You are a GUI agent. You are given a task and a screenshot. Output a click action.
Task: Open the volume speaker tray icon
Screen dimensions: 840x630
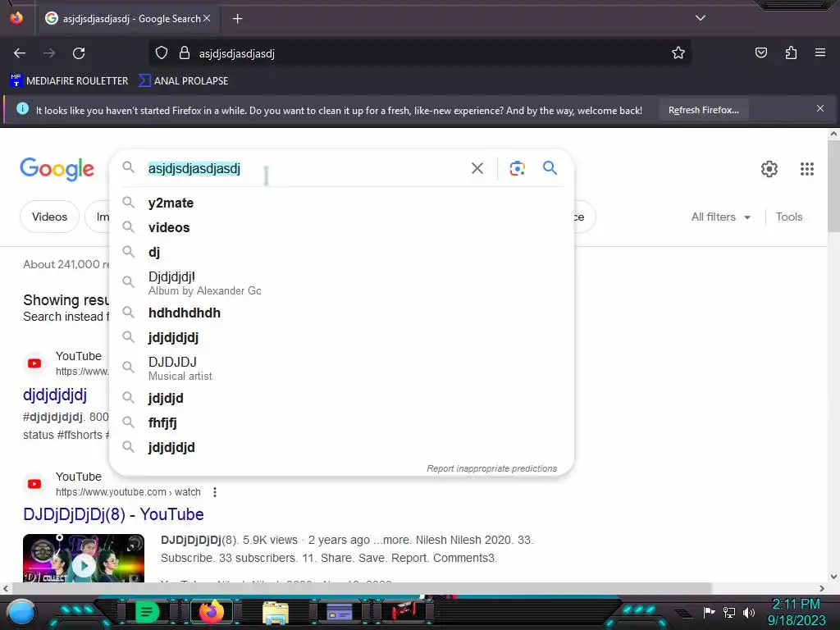(748, 612)
